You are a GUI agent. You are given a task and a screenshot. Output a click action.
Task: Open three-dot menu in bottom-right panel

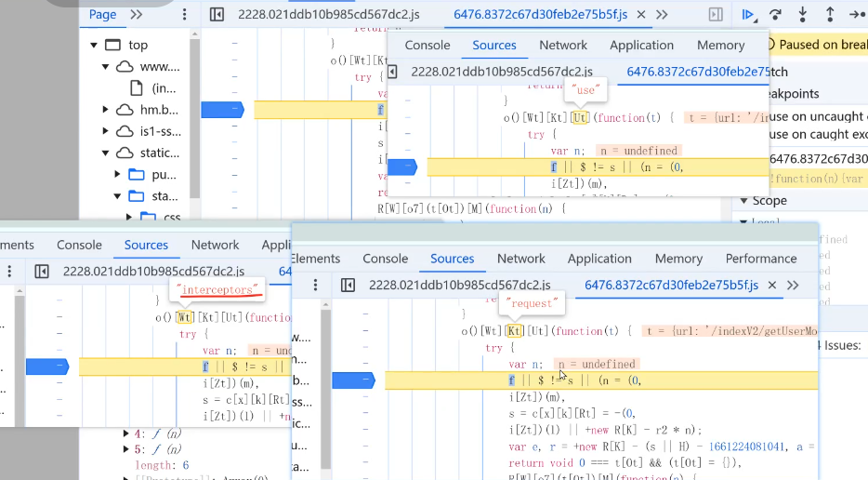316,285
